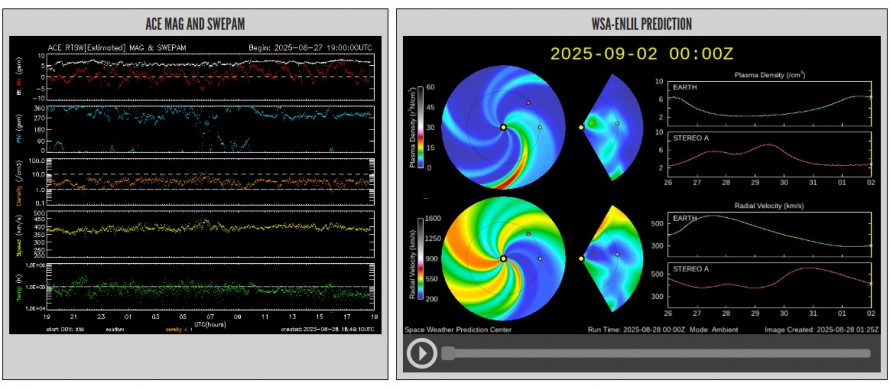Click the Plasma Density color scale bar

(x=421, y=127)
